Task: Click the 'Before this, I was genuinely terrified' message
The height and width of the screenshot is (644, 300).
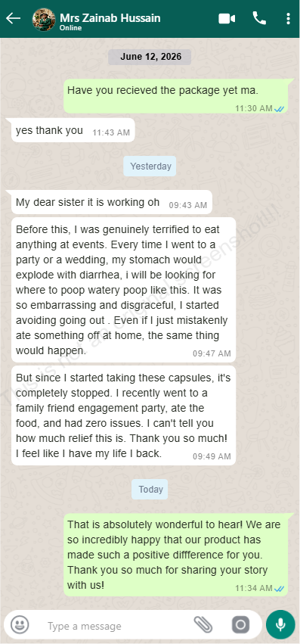Action: click(x=123, y=290)
